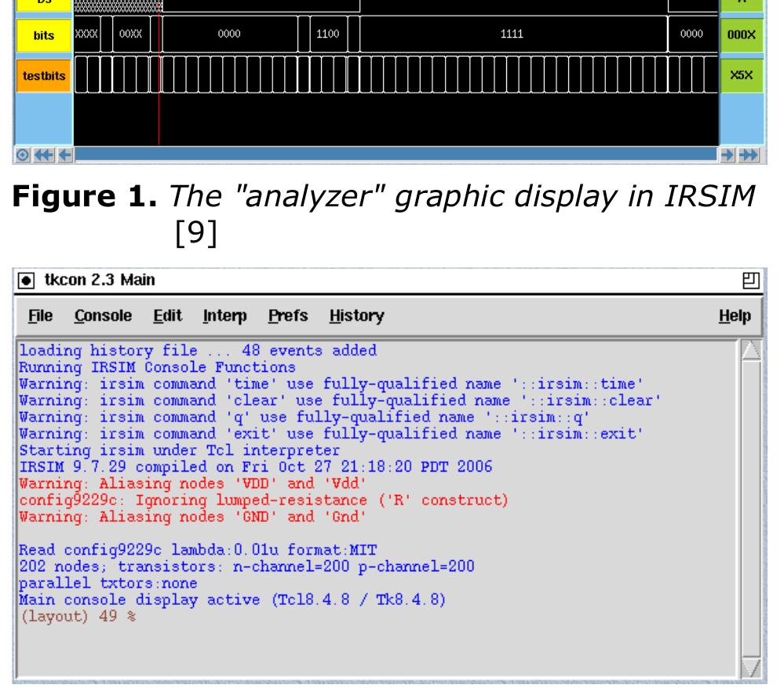
Task: Click the 'tkcon 2.3 Main' window title
Action: (x=100, y=279)
